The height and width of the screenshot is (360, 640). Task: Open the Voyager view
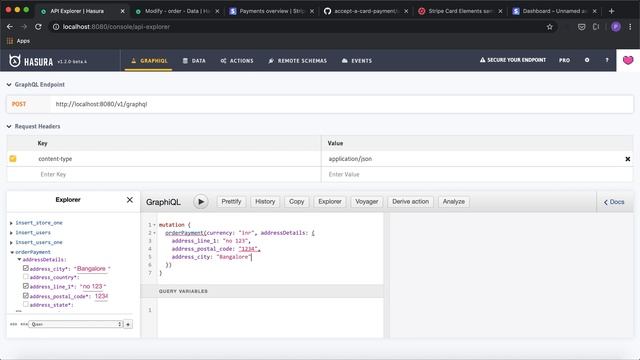pos(367,202)
